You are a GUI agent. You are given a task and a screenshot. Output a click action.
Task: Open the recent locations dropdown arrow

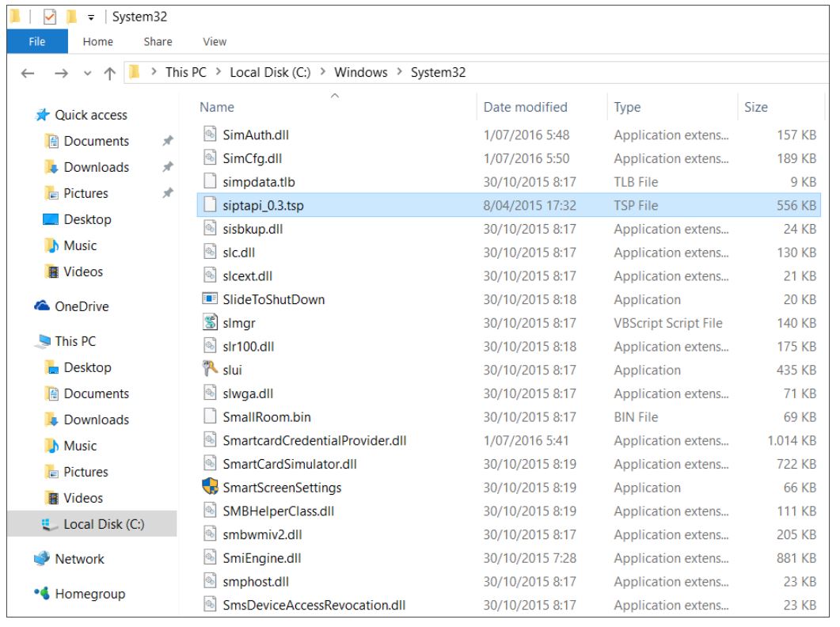[86, 73]
